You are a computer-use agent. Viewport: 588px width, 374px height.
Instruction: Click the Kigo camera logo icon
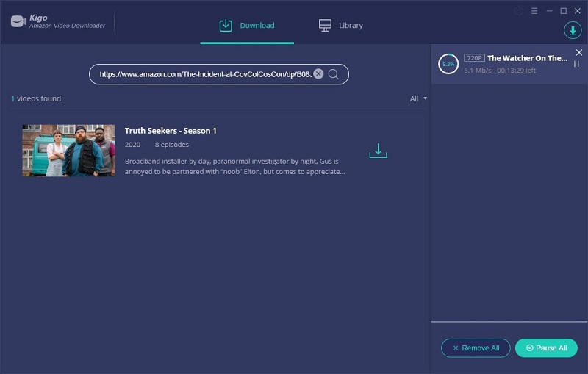(x=18, y=21)
